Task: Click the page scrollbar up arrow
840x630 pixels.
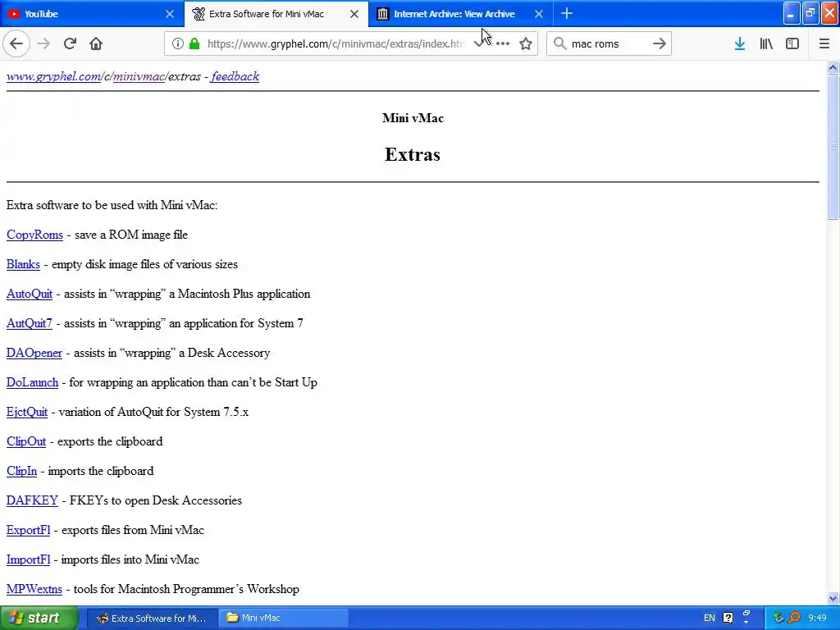Action: pyautogui.click(x=833, y=67)
